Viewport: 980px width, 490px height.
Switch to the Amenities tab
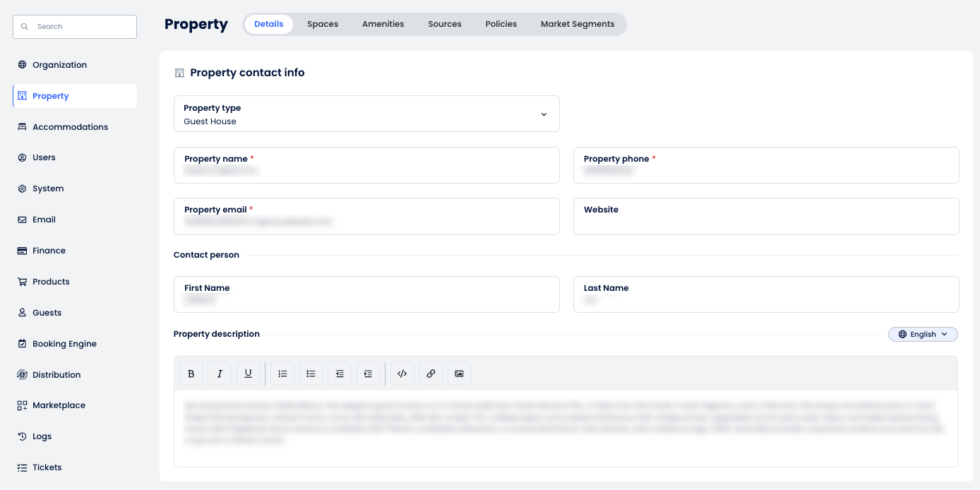[x=383, y=24]
